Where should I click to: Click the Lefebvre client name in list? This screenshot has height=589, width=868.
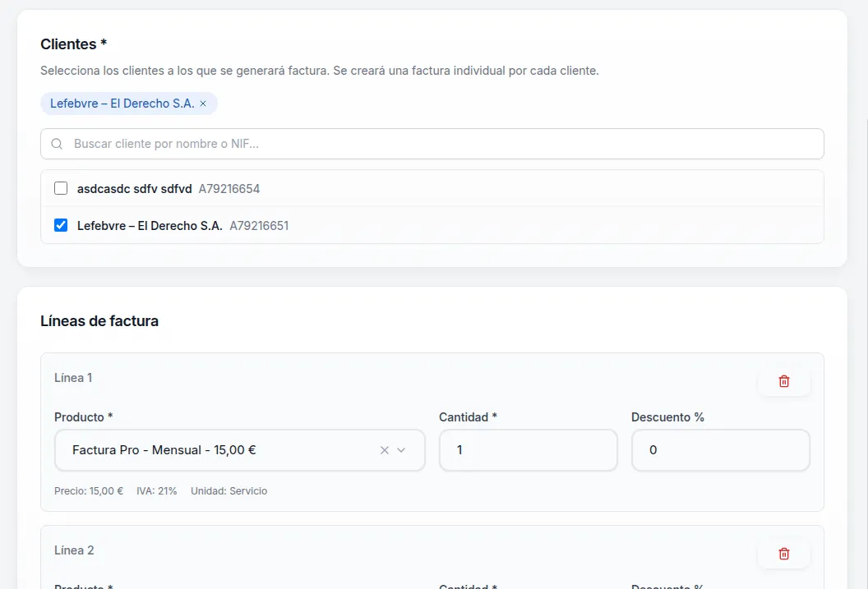150,226
